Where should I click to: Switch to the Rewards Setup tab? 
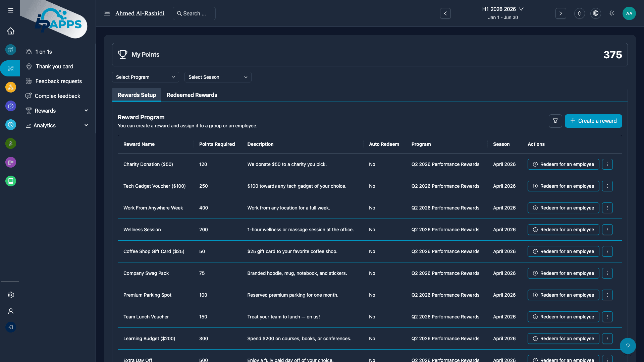click(x=137, y=95)
